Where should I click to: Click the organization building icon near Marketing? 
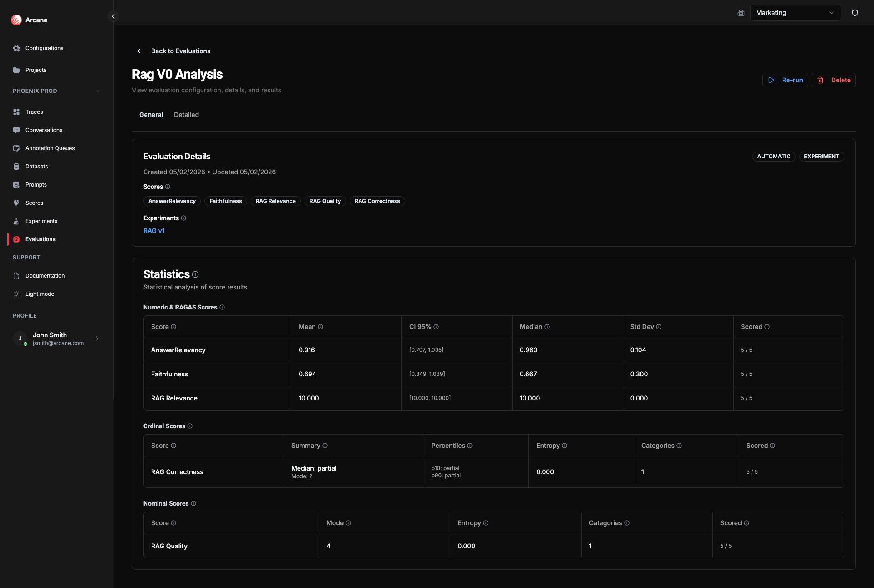(741, 13)
